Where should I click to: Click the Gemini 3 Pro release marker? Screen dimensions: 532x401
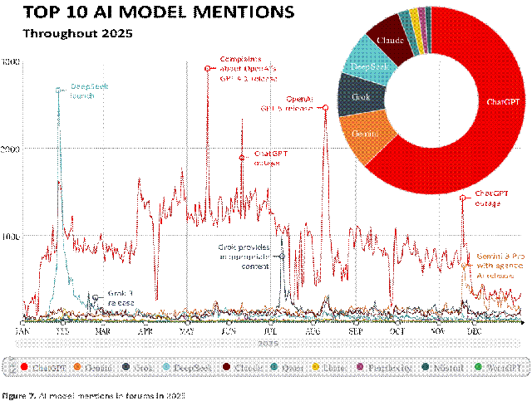tap(464, 266)
